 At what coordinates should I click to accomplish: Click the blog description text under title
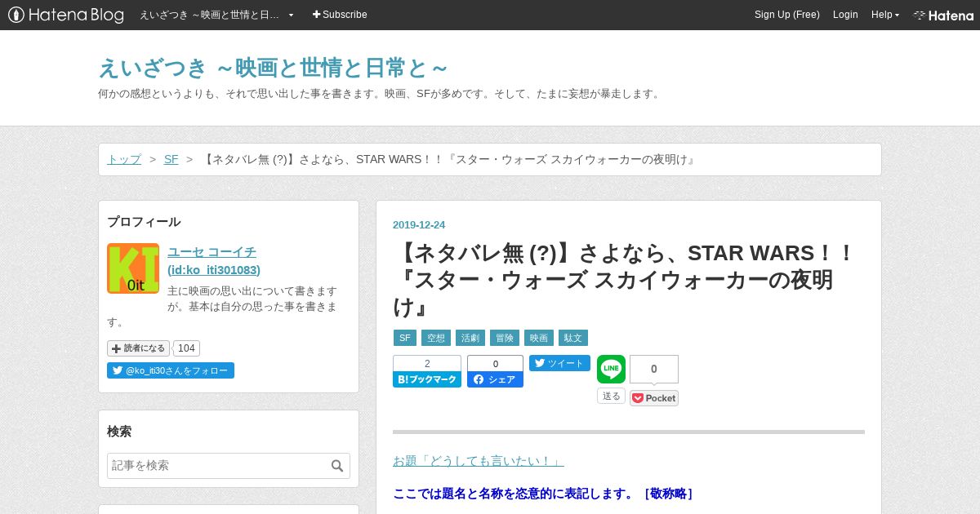381,94
